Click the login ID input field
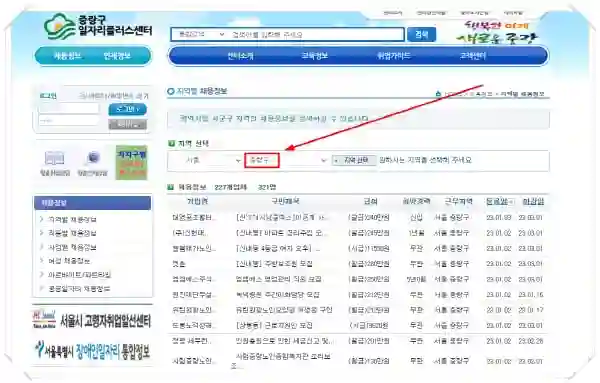This screenshot has width=600, height=383. (x=69, y=109)
